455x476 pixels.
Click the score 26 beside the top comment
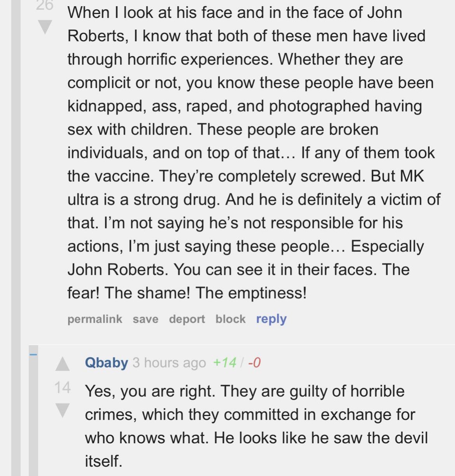pyautogui.click(x=45, y=5)
